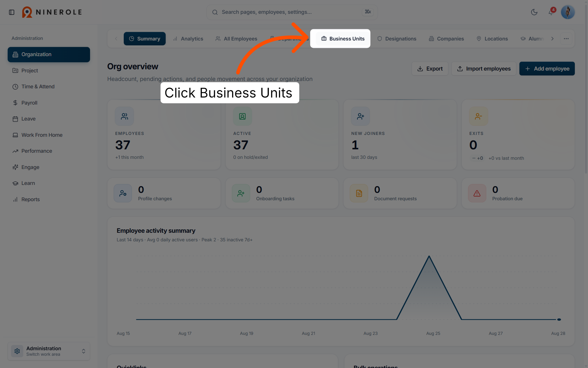Open Payroll section
588x368 pixels.
click(x=49, y=103)
